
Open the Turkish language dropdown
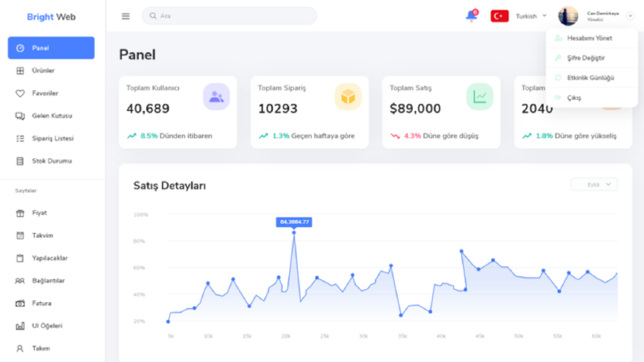click(x=531, y=16)
